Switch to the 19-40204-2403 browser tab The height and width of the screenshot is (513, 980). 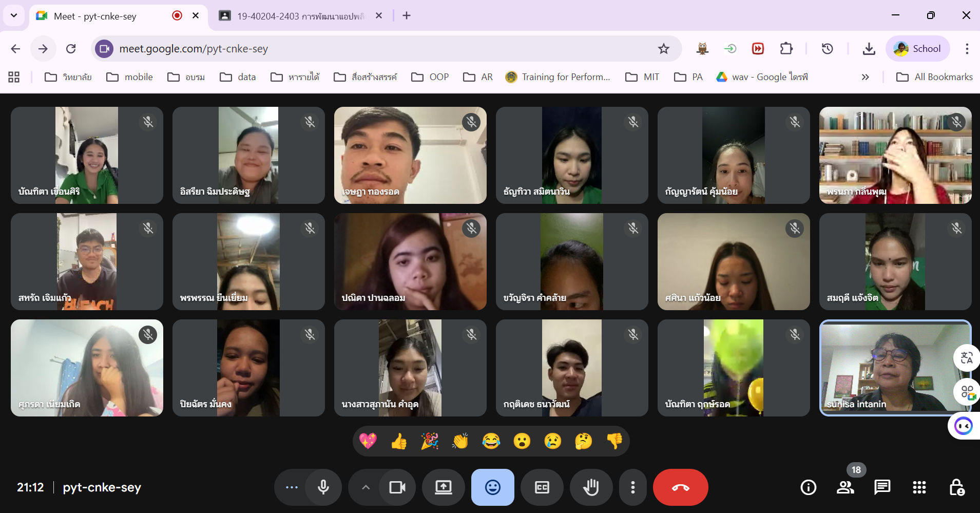(x=300, y=16)
